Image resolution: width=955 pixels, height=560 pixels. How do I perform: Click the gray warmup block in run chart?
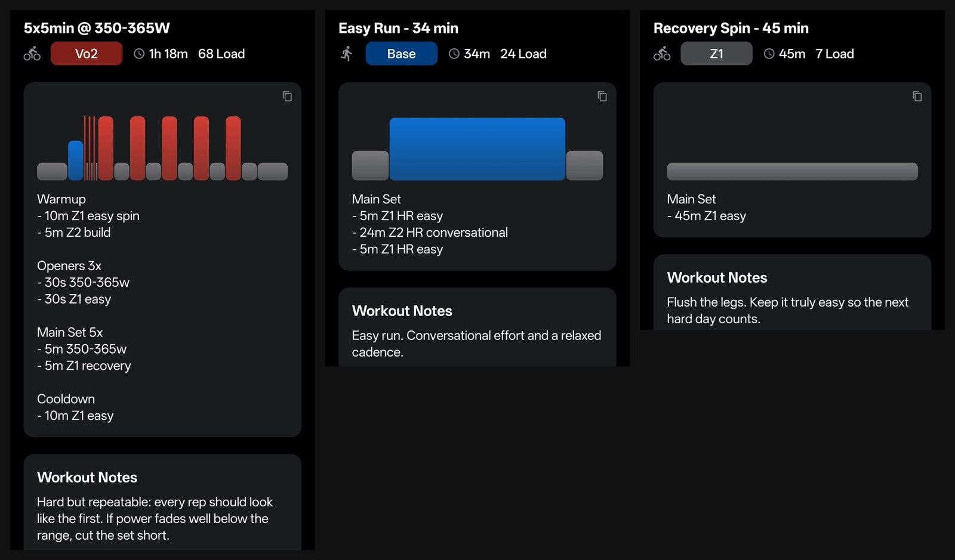tap(370, 165)
